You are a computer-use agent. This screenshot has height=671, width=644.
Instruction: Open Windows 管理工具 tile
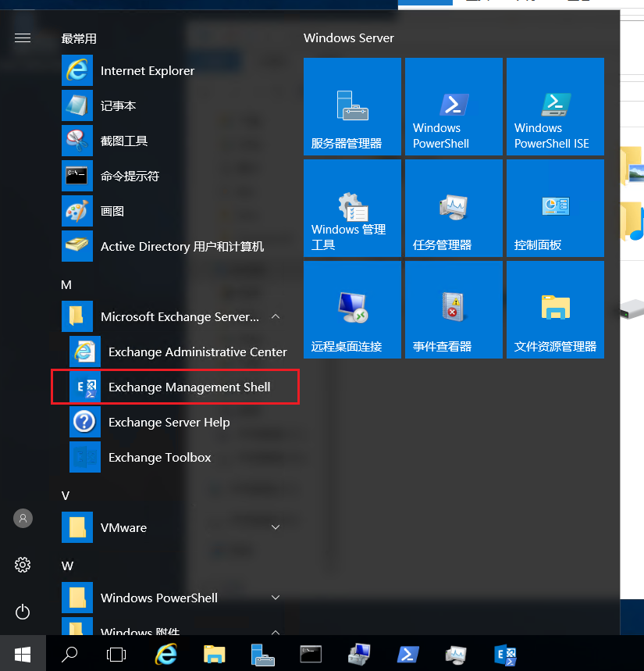tap(352, 208)
